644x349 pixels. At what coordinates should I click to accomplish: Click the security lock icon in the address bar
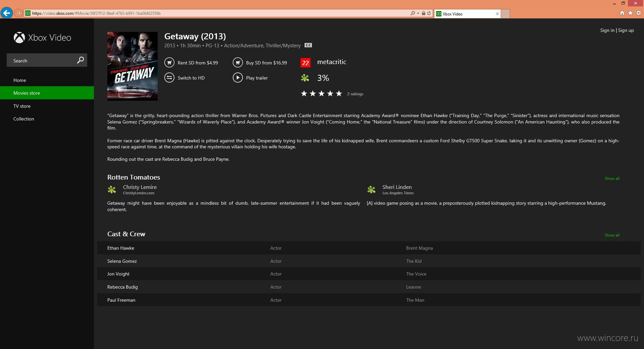(423, 13)
